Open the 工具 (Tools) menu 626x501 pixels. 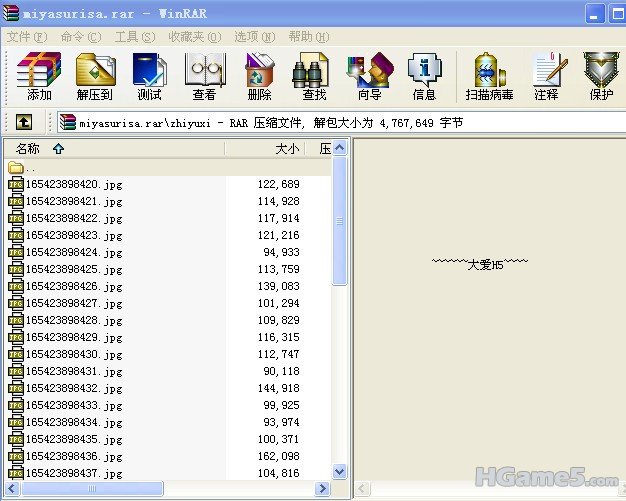[x=134, y=36]
